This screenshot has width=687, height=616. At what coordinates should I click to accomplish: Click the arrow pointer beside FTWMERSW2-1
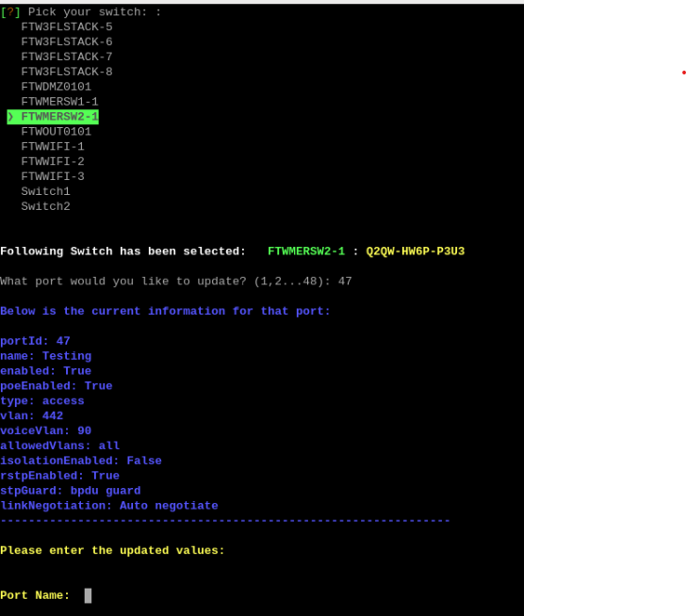[x=10, y=117]
